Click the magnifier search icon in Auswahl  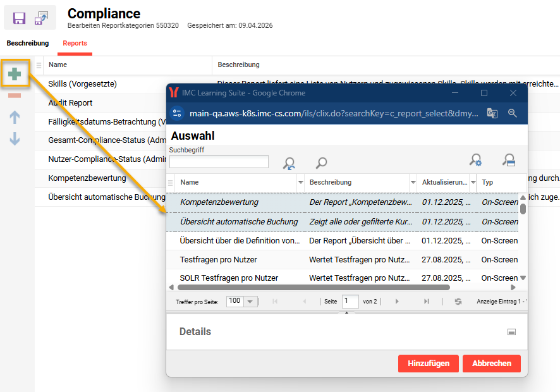pos(321,162)
